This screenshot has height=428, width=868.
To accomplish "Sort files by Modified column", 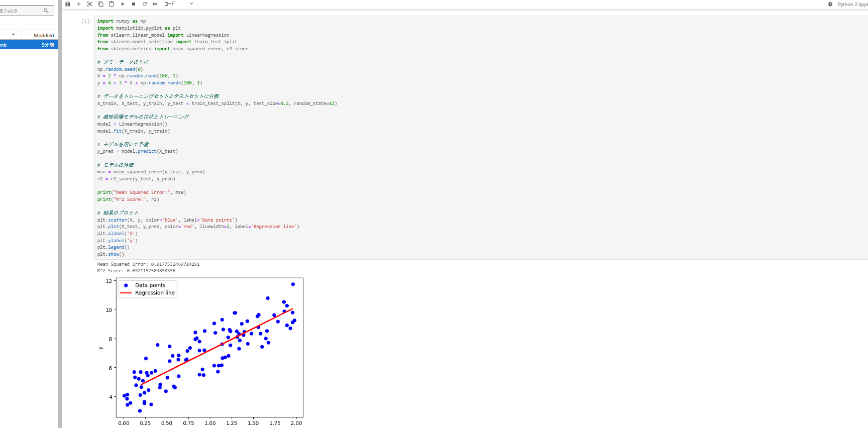I will pyautogui.click(x=44, y=35).
